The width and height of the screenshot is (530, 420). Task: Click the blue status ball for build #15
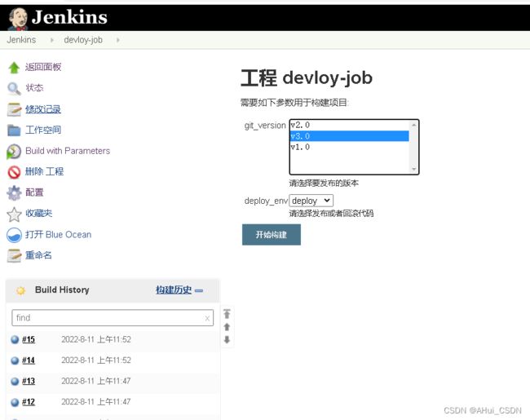coord(15,339)
